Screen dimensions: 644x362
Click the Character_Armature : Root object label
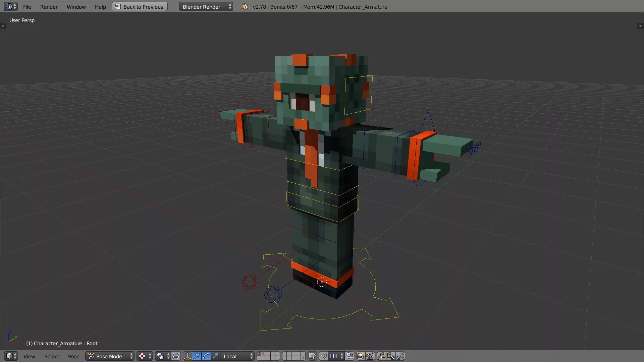(x=62, y=344)
